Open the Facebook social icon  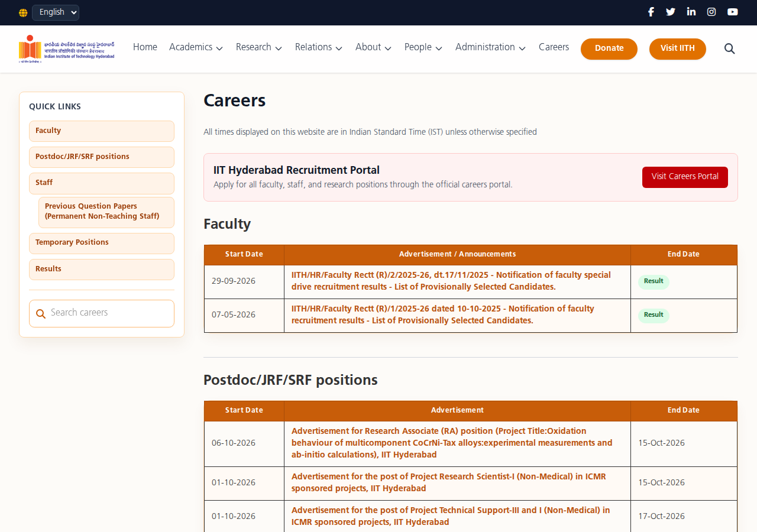pyautogui.click(x=651, y=12)
